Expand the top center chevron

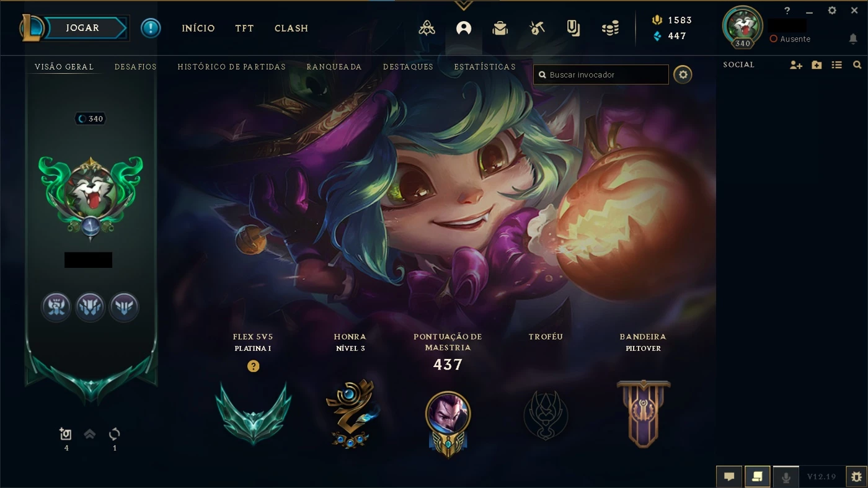click(x=463, y=5)
